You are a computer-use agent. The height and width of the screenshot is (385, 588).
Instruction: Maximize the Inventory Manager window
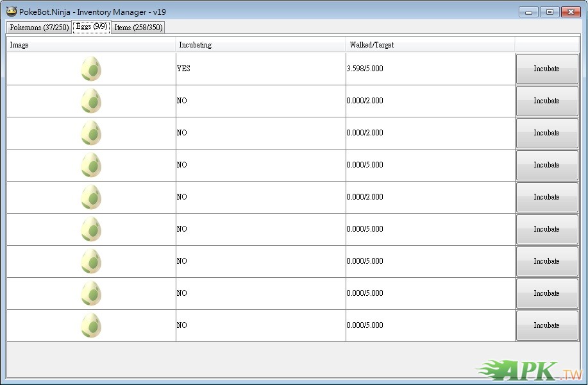550,12
